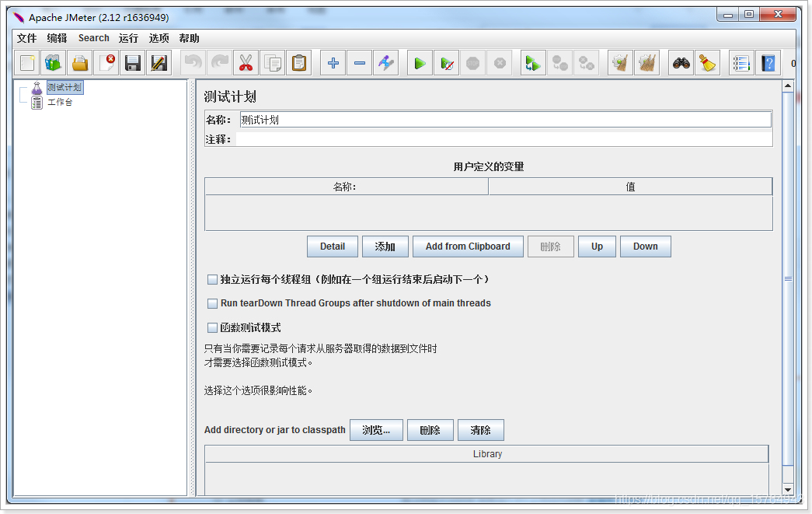Click the Open file folder icon
This screenshot has height=514, width=812.
[x=80, y=63]
